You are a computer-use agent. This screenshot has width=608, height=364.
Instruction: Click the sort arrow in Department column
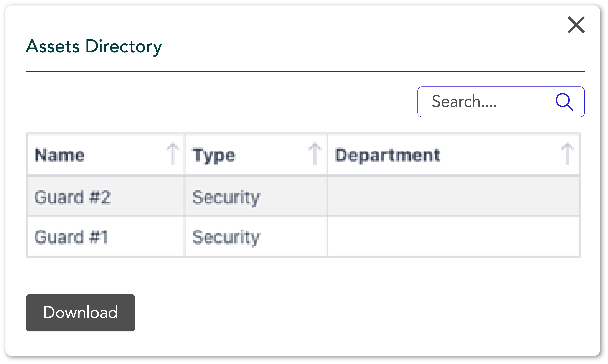pos(567,154)
